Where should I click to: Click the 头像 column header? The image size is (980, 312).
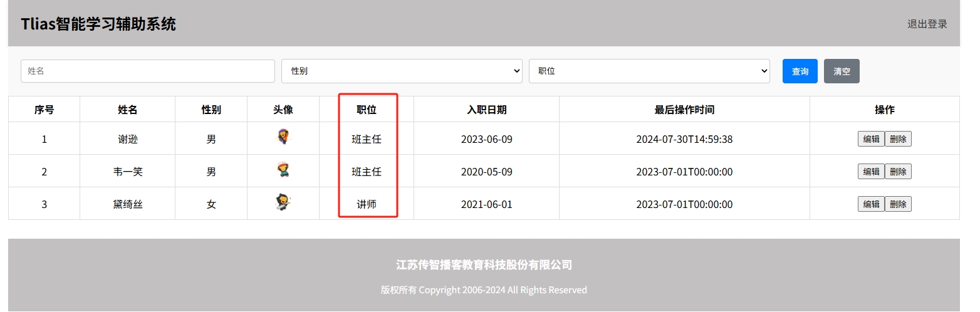283,110
